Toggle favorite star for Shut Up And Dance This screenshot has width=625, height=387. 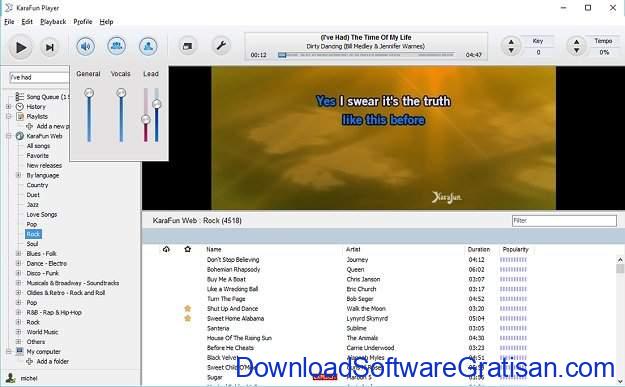tap(187, 308)
